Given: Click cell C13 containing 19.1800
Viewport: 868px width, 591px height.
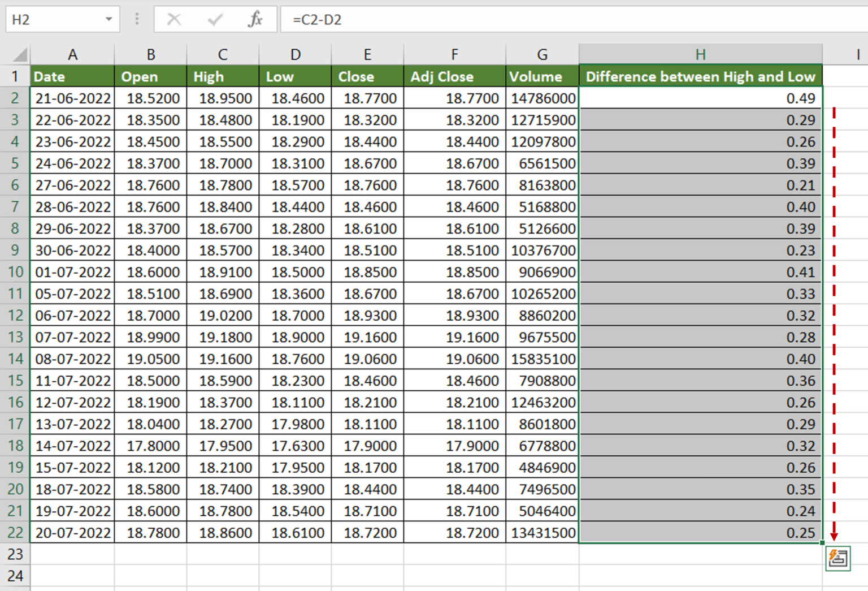Looking at the screenshot, I should (x=222, y=337).
